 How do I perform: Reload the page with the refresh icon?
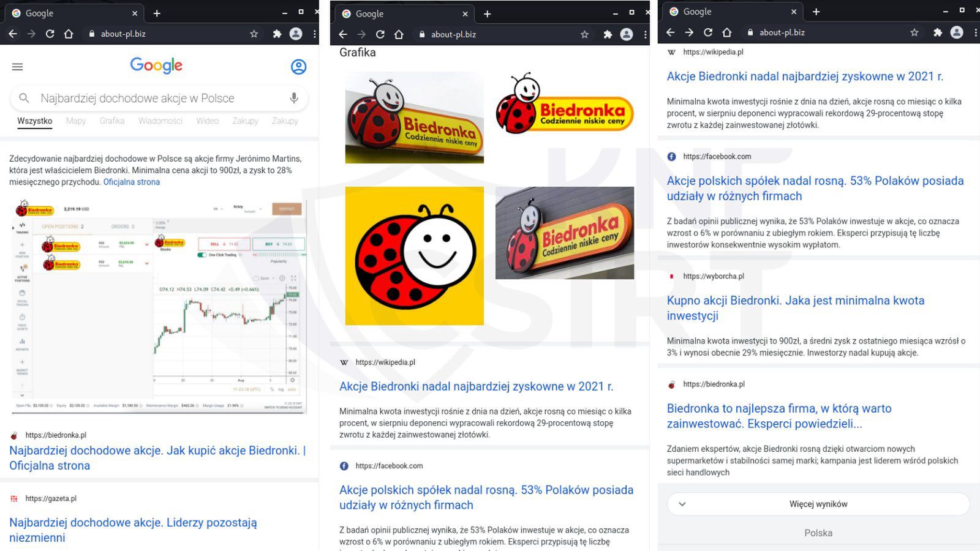pos(51,34)
